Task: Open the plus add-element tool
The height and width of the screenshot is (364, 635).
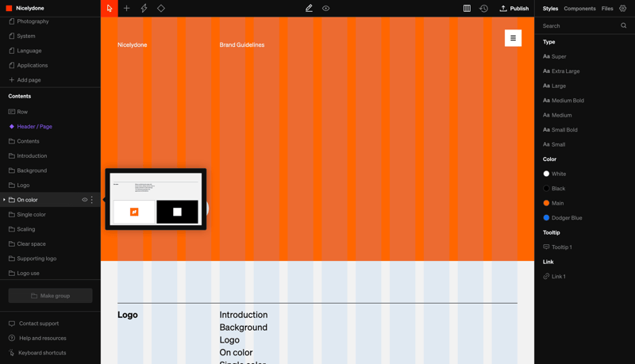Action: pyautogui.click(x=126, y=8)
